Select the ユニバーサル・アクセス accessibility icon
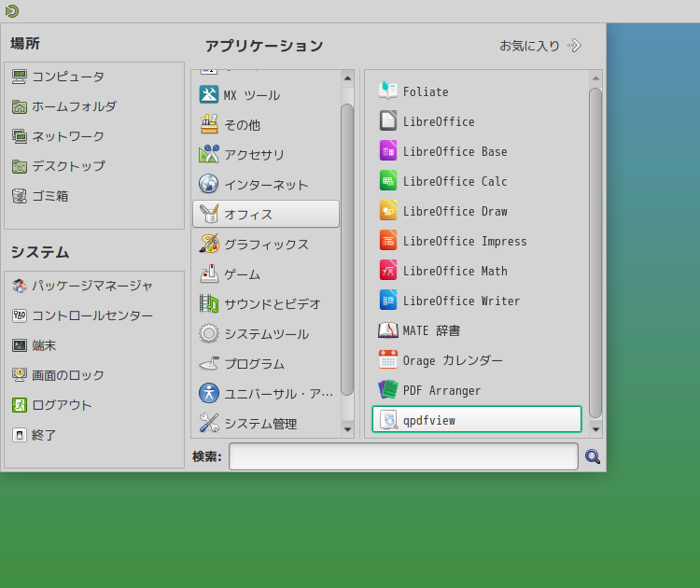This screenshot has height=588, width=700. tap(209, 393)
